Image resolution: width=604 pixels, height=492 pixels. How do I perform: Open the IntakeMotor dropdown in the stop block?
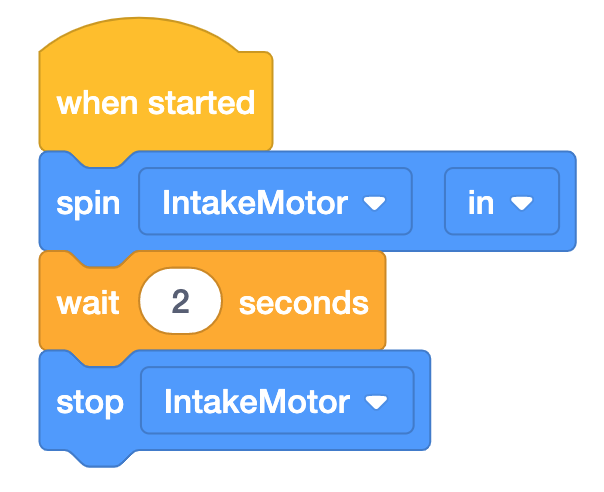(277, 402)
